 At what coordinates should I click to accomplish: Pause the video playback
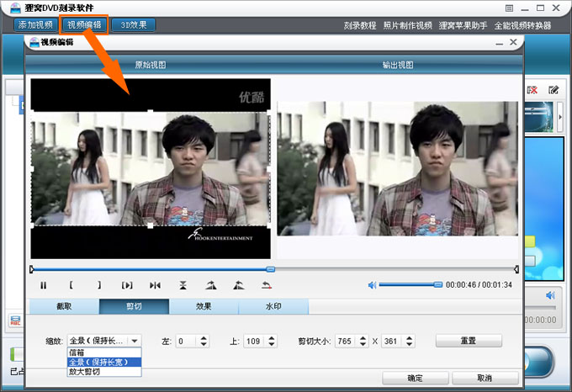pos(44,285)
